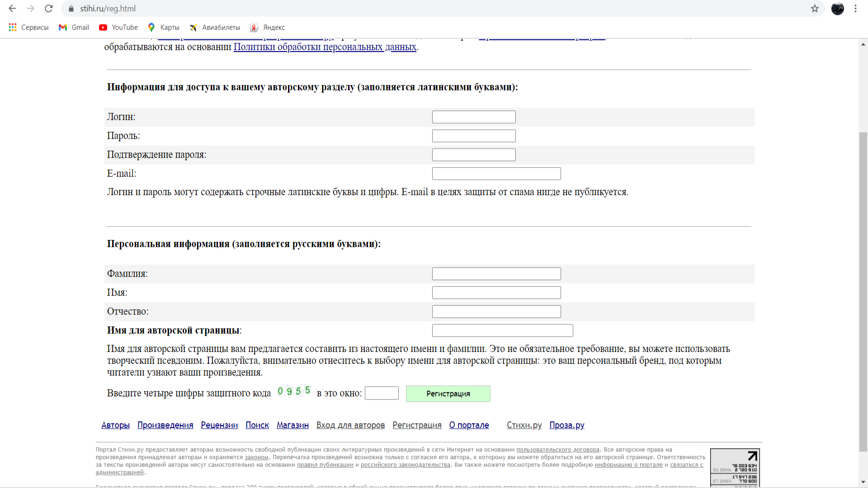Open the Gmail bookmark

point(74,28)
